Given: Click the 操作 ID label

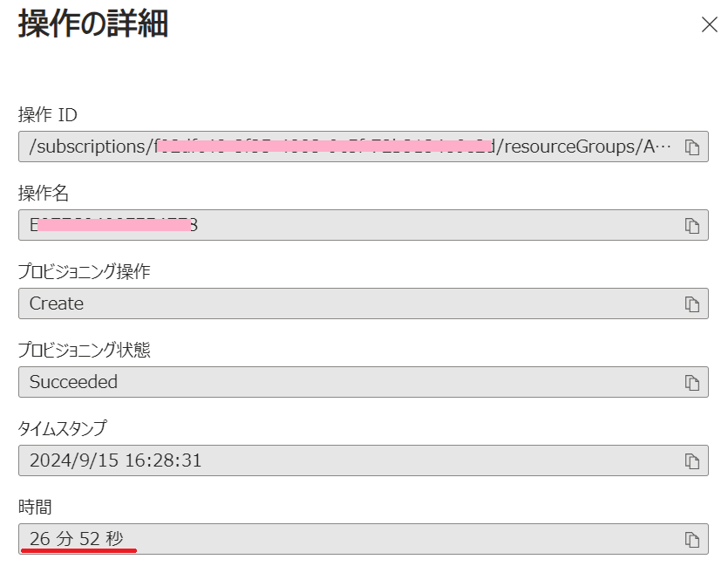Looking at the screenshot, I should click(x=47, y=115).
